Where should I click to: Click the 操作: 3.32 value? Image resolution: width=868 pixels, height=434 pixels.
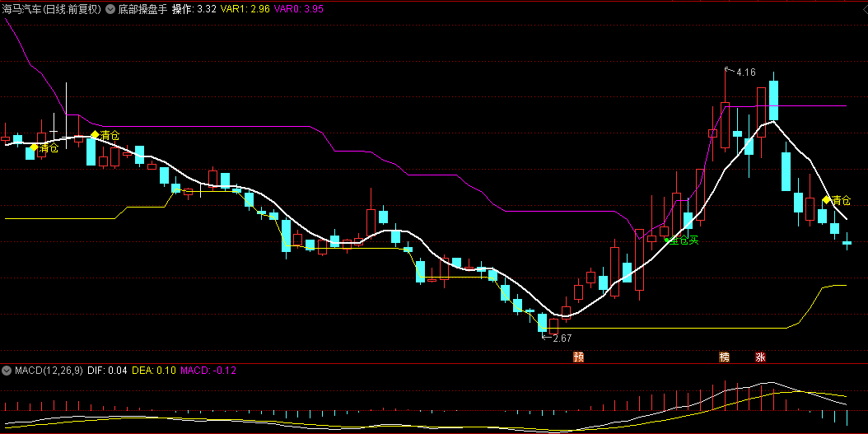click(x=194, y=9)
